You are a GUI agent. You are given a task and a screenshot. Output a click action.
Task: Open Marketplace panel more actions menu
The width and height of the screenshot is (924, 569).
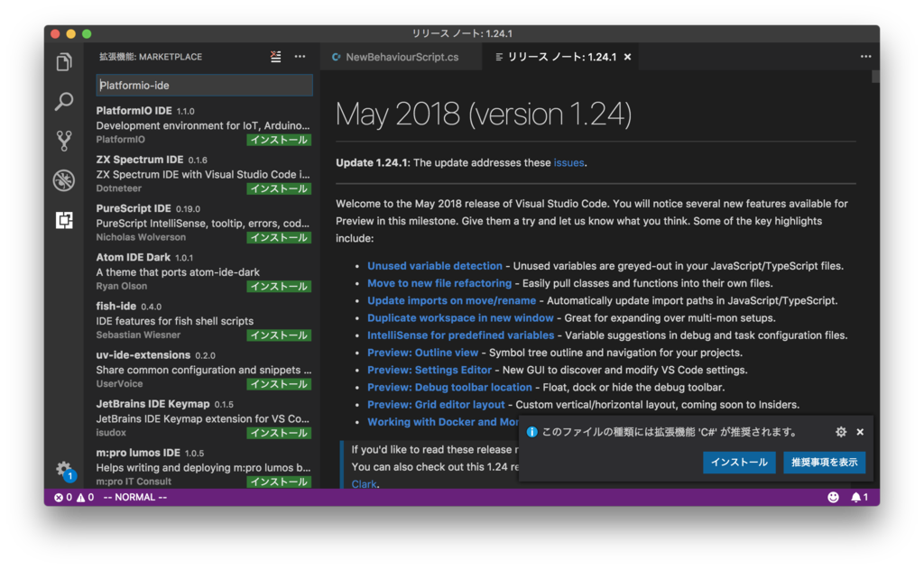click(300, 57)
